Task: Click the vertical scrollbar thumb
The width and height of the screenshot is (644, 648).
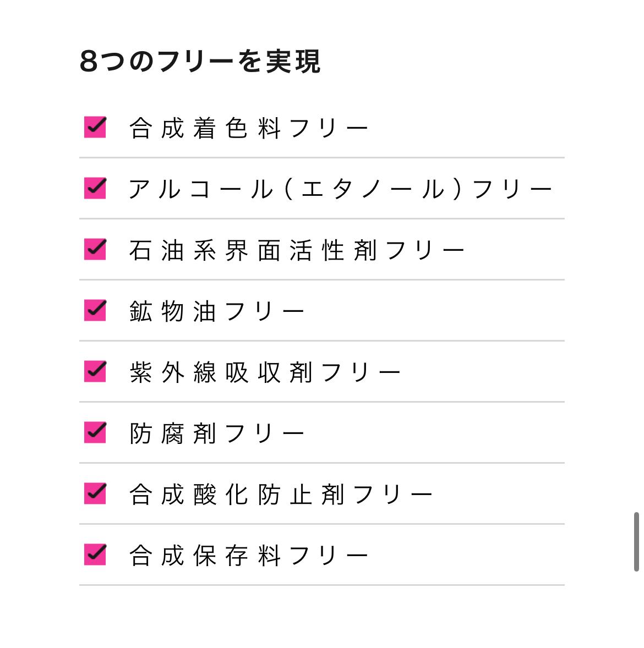Action: (636, 542)
